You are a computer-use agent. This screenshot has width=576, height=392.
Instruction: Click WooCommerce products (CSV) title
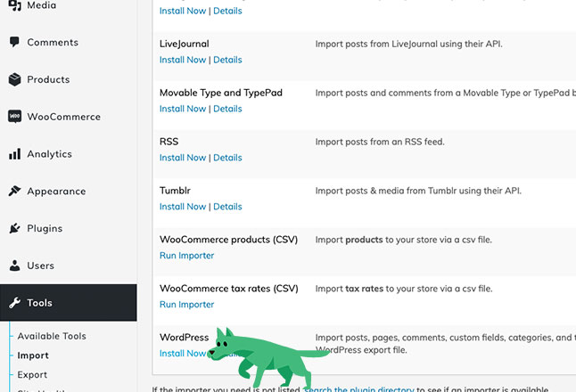(x=228, y=240)
